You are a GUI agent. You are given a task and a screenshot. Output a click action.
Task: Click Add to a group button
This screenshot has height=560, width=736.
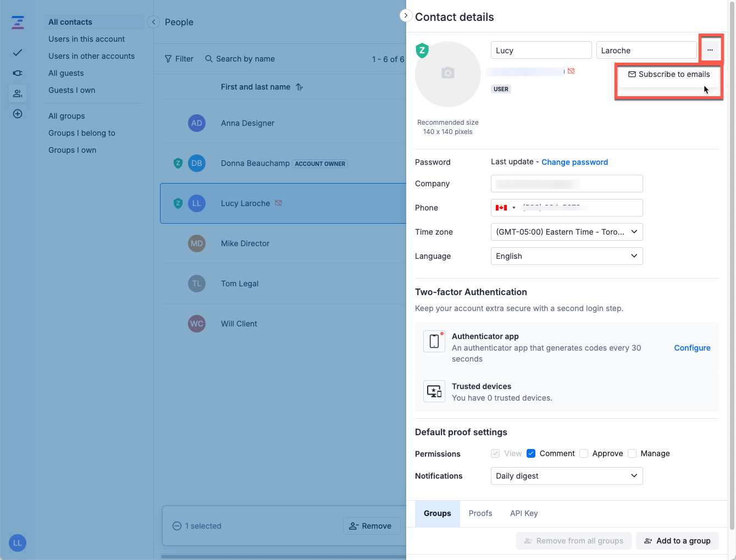coord(677,541)
